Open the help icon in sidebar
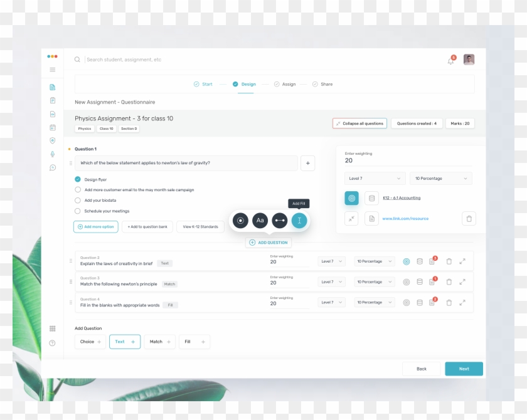The image size is (527, 420). 53,343
